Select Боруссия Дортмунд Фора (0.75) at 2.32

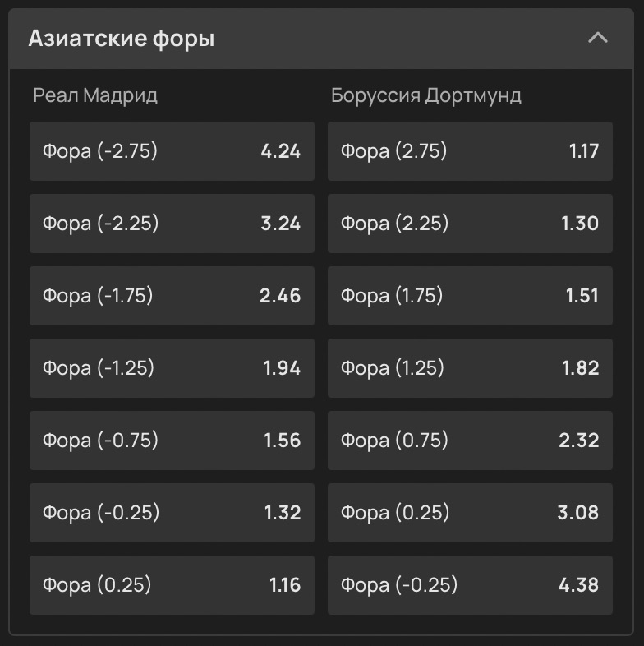(470, 441)
